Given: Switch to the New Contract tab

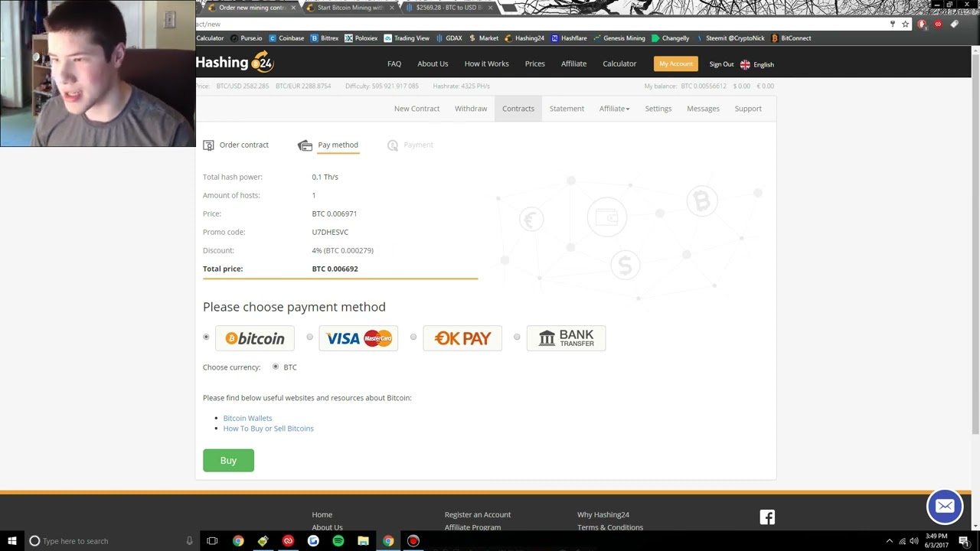Looking at the screenshot, I should pyautogui.click(x=416, y=109).
